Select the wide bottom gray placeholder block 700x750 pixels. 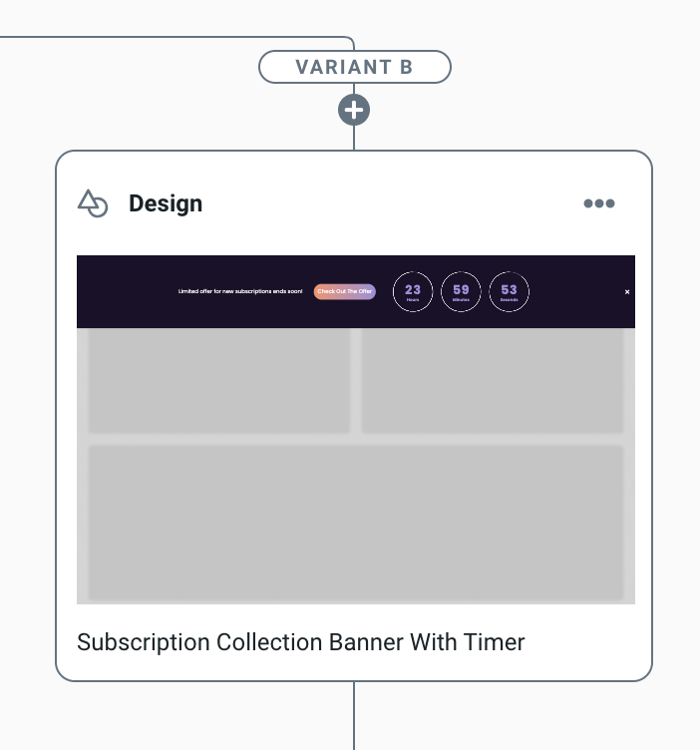coord(356,520)
